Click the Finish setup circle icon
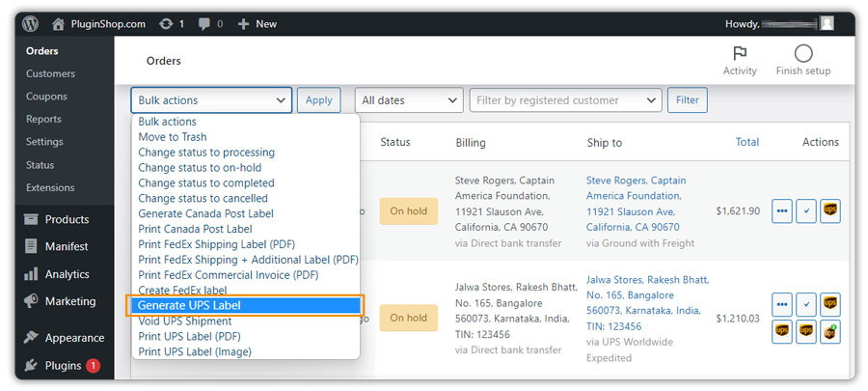Viewport: 868px width, 391px height. 803,54
